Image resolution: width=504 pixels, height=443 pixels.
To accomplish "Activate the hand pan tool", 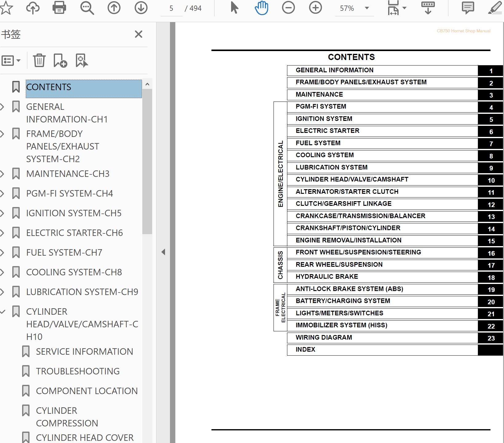I will pos(262,8).
